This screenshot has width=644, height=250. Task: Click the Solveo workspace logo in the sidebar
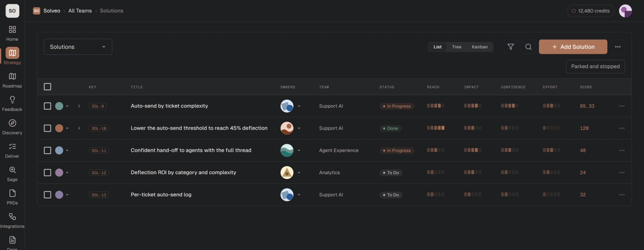pos(12,11)
